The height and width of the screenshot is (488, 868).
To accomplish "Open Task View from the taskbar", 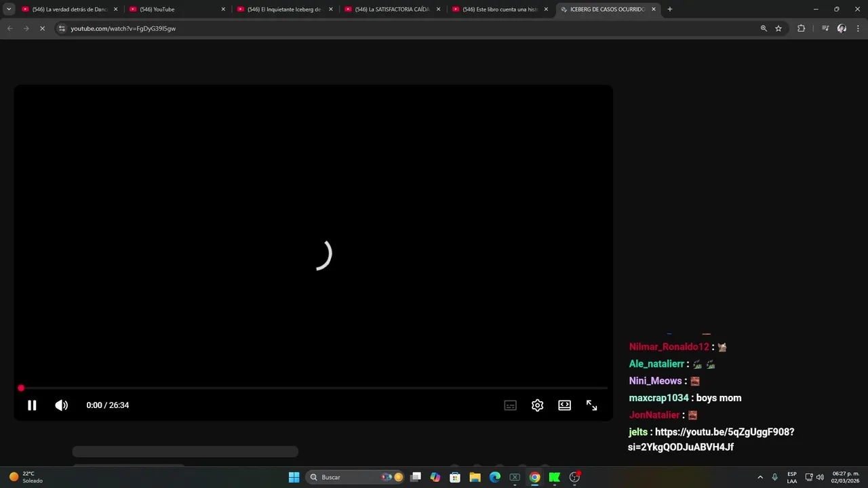I will click(416, 477).
